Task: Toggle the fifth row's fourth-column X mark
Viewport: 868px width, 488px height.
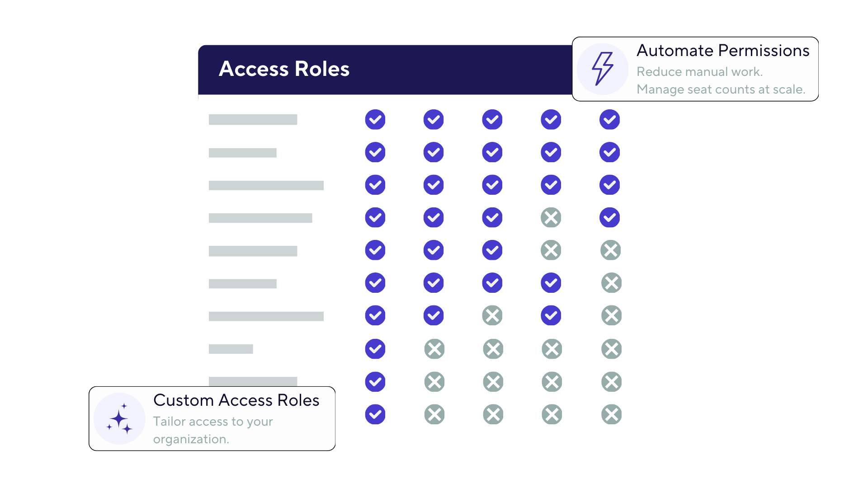Action: pyautogui.click(x=551, y=250)
